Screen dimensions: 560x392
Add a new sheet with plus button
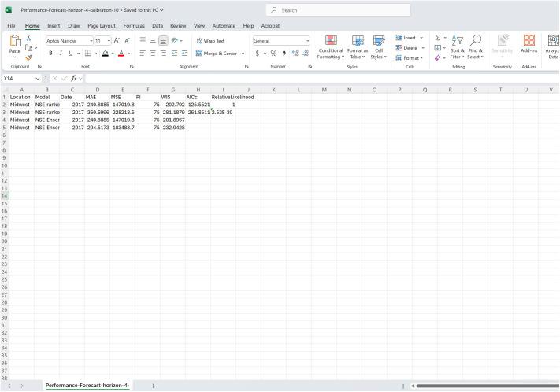tap(153, 386)
